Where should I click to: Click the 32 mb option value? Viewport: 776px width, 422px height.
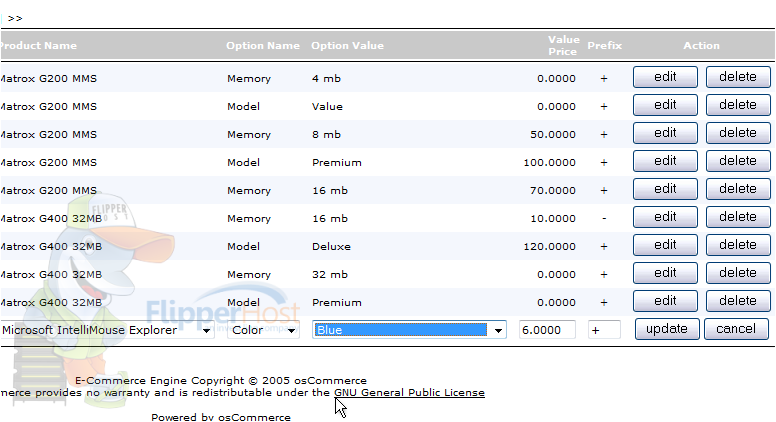[330, 275]
